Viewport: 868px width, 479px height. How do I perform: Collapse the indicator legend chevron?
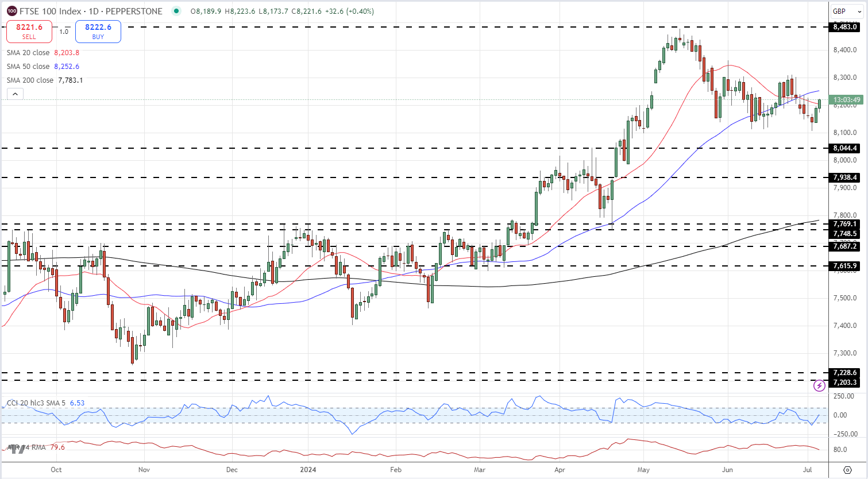coord(15,94)
